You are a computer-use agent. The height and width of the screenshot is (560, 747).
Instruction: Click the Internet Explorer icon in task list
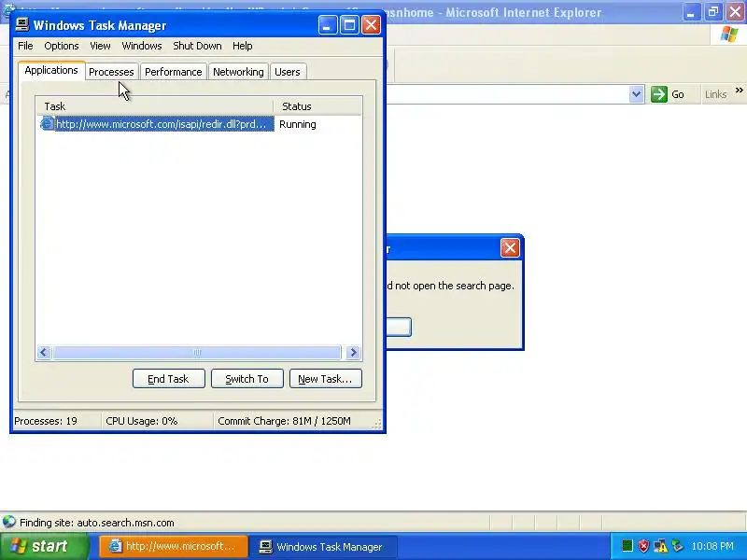coord(48,124)
